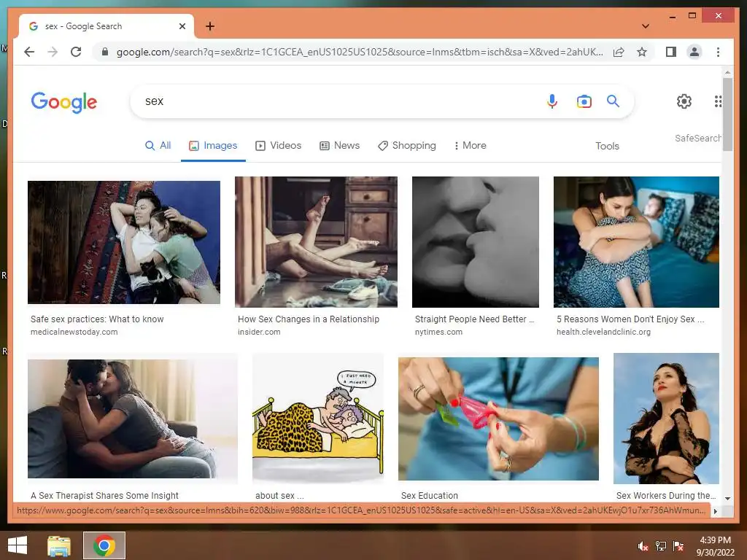Open the health.clevelandclinic.org source link

[603, 332]
